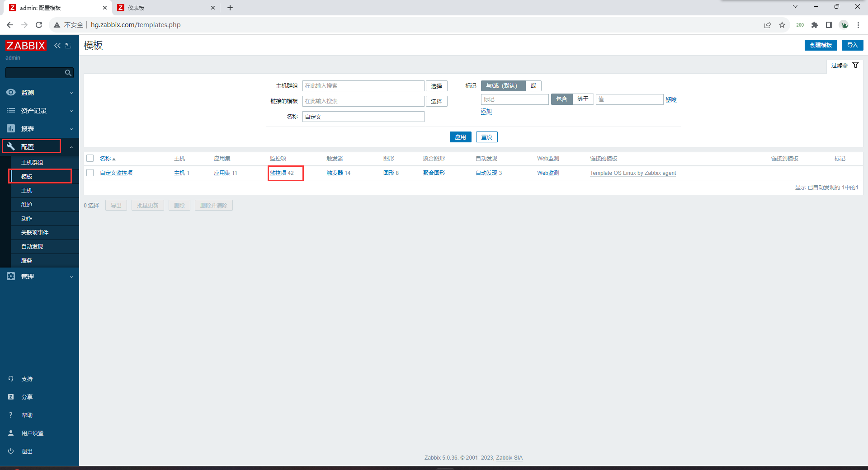Select 与/或 (默认) tag mode

(x=503, y=86)
